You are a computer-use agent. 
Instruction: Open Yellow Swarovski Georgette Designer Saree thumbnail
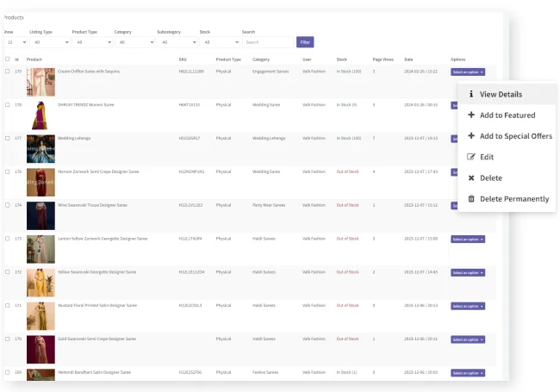point(40,283)
